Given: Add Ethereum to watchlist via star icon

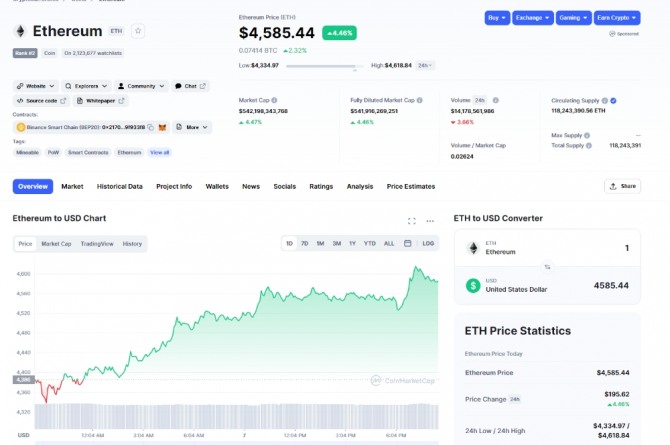Looking at the screenshot, I should [139, 31].
